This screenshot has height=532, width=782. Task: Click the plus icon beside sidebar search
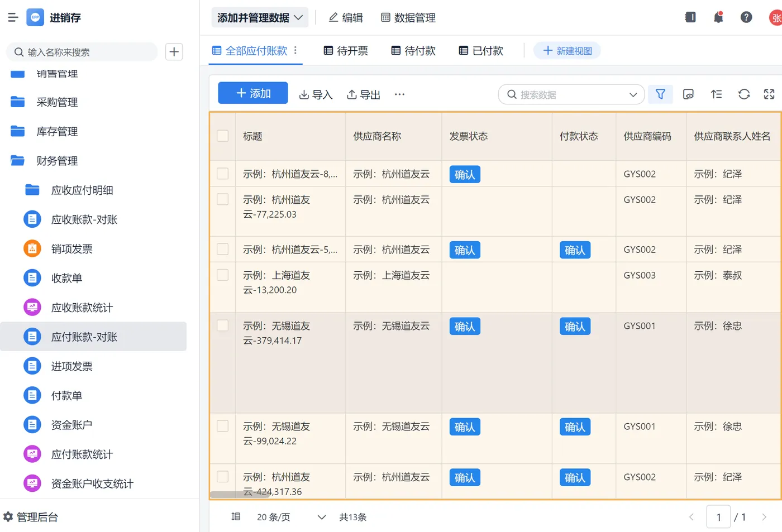click(x=174, y=52)
